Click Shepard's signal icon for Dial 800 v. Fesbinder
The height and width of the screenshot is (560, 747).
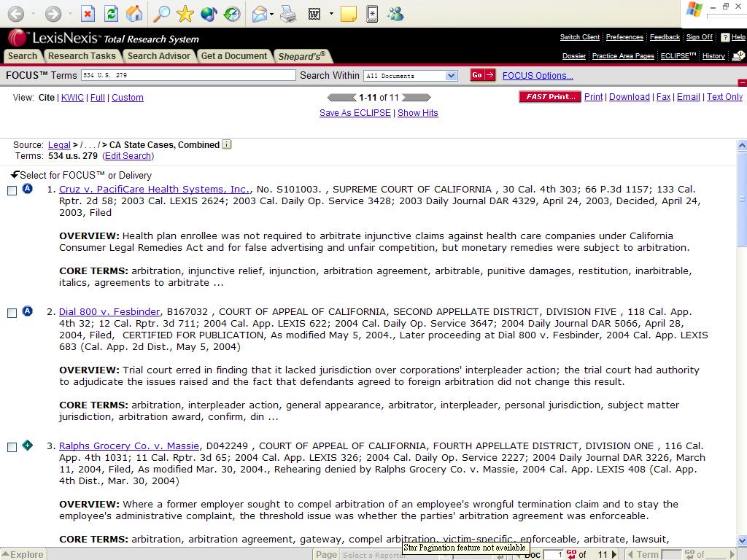(28, 311)
